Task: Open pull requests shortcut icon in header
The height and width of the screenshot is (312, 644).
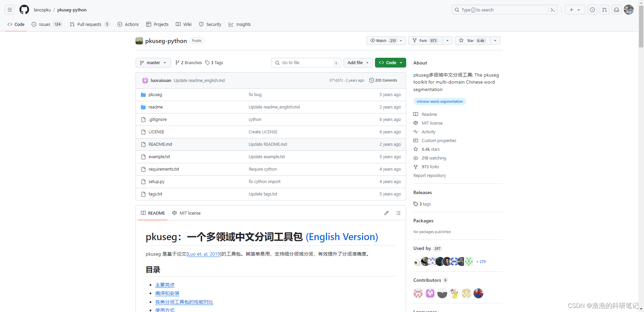Action: tap(604, 10)
